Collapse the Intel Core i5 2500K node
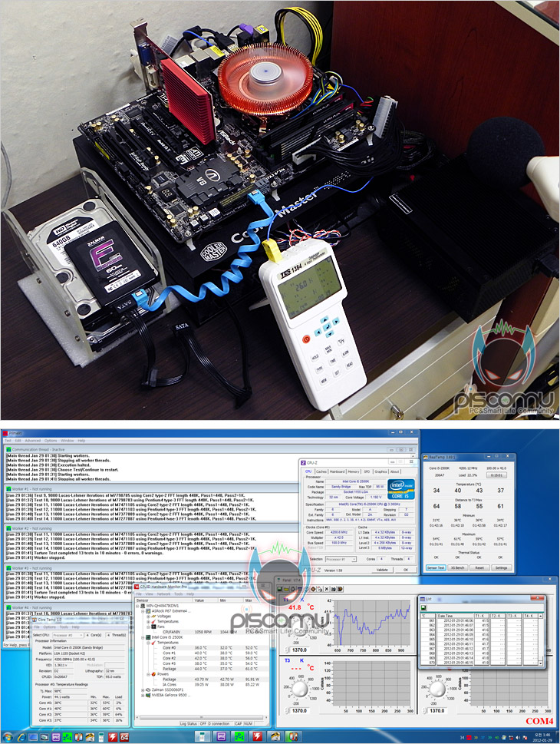560x744 pixels. pos(143,637)
